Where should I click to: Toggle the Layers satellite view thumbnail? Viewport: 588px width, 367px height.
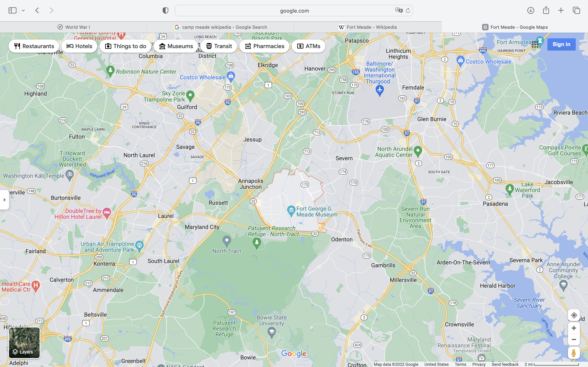pos(24,343)
